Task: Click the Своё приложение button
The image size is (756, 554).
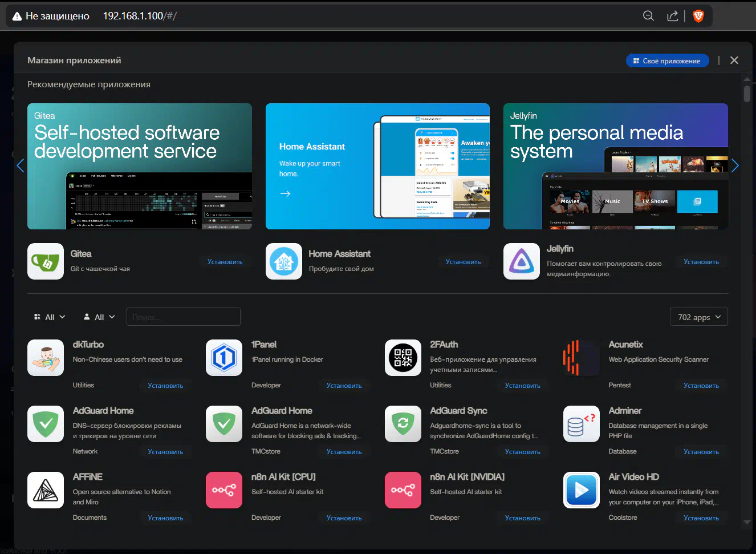Action: click(667, 60)
